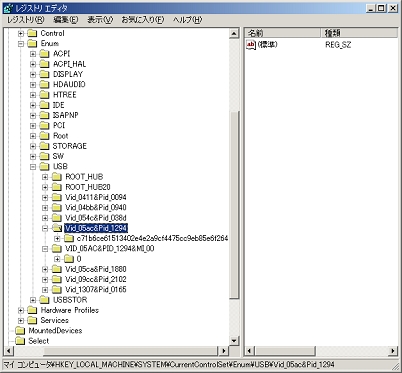
Task: Sort by the 種類 column header
Action: (x=359, y=33)
